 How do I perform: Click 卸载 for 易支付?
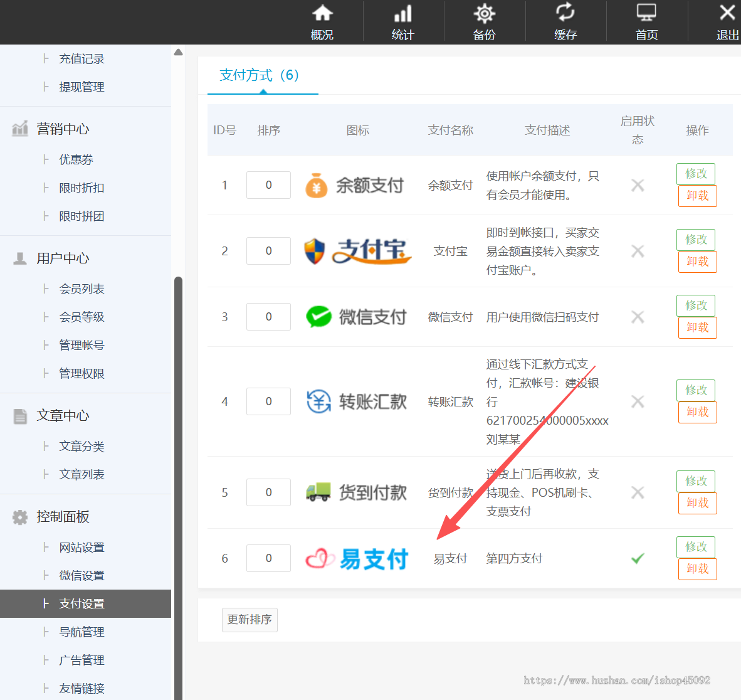[x=698, y=569]
